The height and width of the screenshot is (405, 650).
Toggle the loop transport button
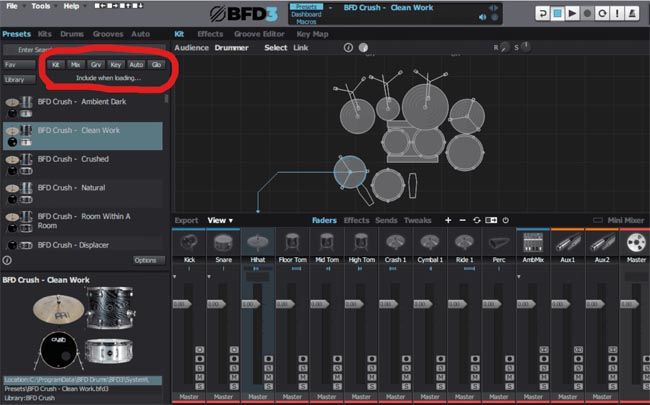coord(602,14)
